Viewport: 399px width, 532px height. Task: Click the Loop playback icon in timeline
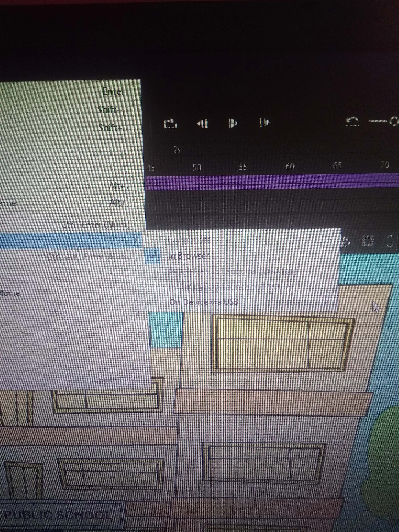(170, 123)
